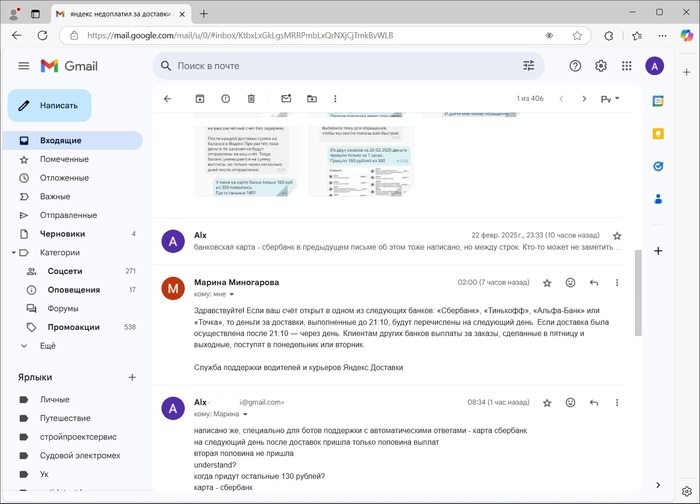The width and height of the screenshot is (700, 504).
Task: Open more options for Alx 08:34 message
Action: coord(617,403)
